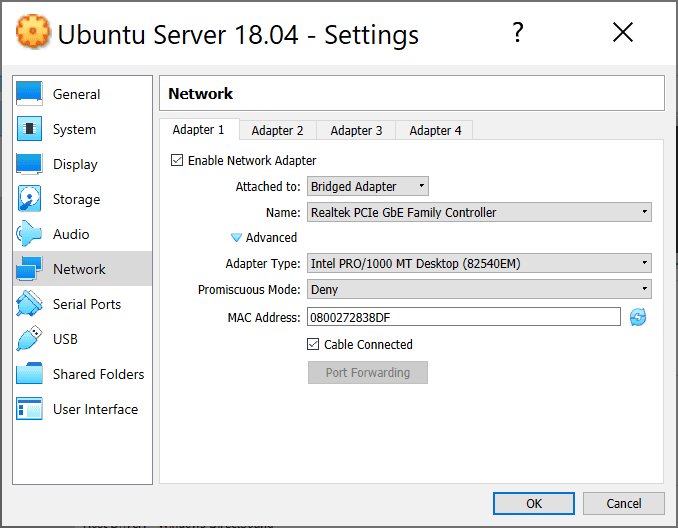
Task: Select the Shared Folders icon
Action: pyautogui.click(x=30, y=374)
